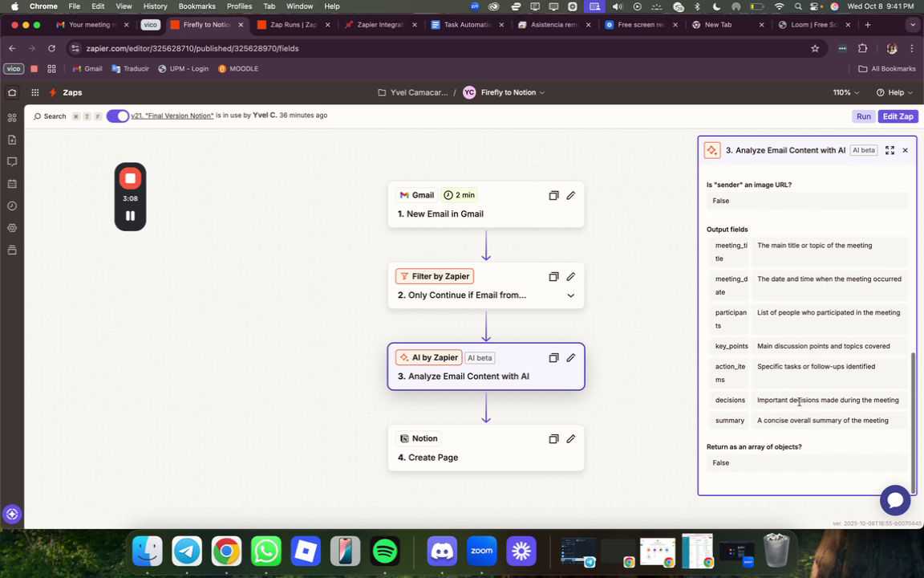Bookmark this page with the star icon
Viewport: 924px width, 578px height.
click(x=815, y=48)
